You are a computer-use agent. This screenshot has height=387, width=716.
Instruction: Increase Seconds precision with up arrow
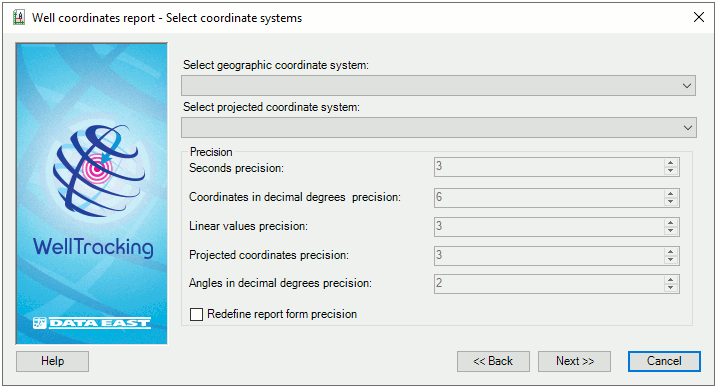(670, 163)
